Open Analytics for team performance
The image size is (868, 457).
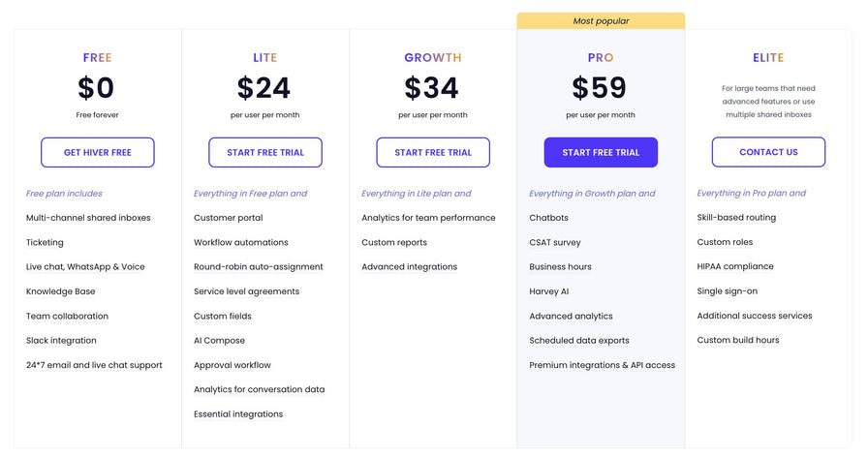point(428,218)
